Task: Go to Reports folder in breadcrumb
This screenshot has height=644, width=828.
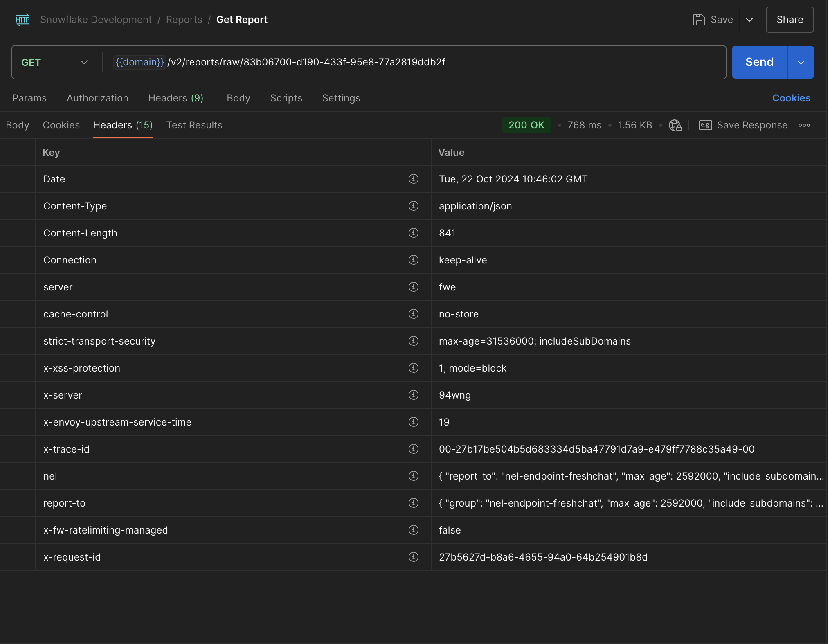Action: pyautogui.click(x=184, y=20)
